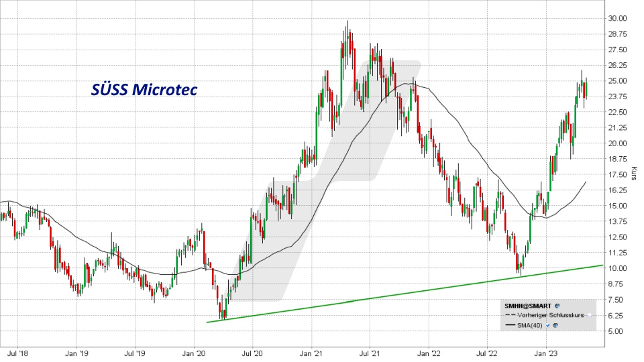This screenshot has height=362, width=644.
Task: Click the SMA(40) legend label
Action: (530, 326)
